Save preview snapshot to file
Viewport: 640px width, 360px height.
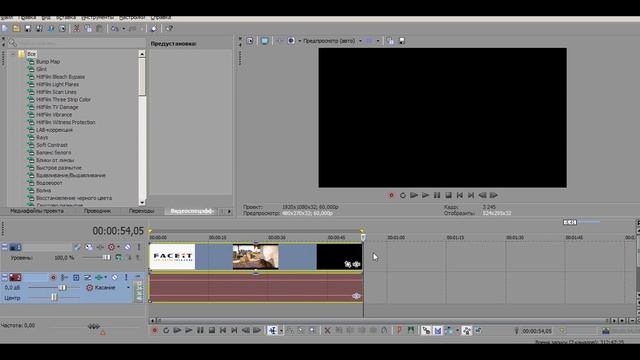click(402, 41)
